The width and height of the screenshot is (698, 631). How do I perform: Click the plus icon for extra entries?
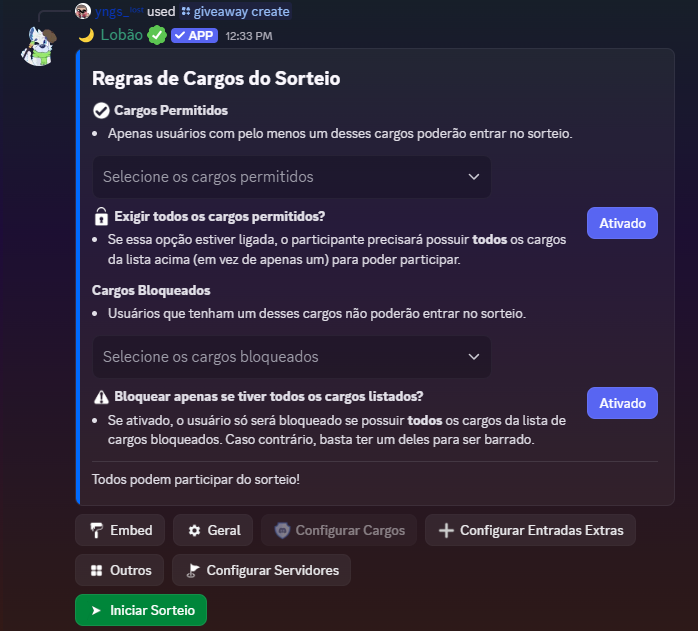[x=446, y=530]
